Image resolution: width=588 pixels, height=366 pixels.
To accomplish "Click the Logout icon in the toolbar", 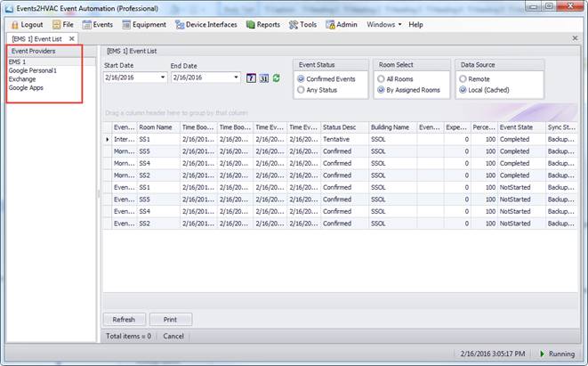I will point(15,25).
